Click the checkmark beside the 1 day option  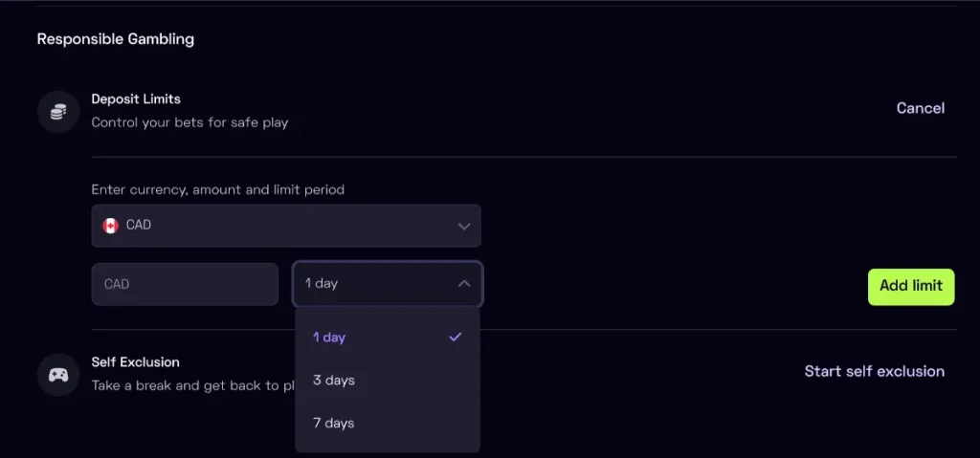coord(456,337)
